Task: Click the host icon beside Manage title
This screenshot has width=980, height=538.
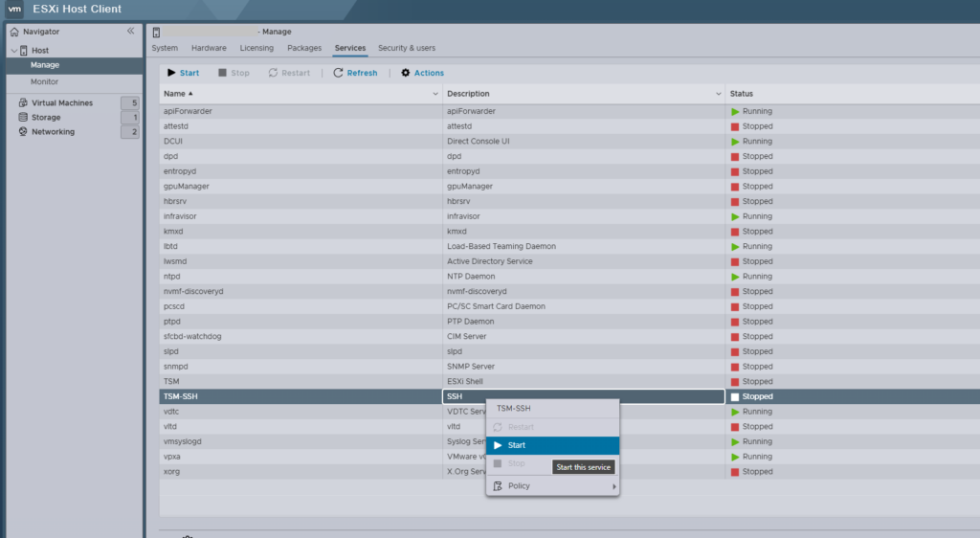Action: (156, 32)
